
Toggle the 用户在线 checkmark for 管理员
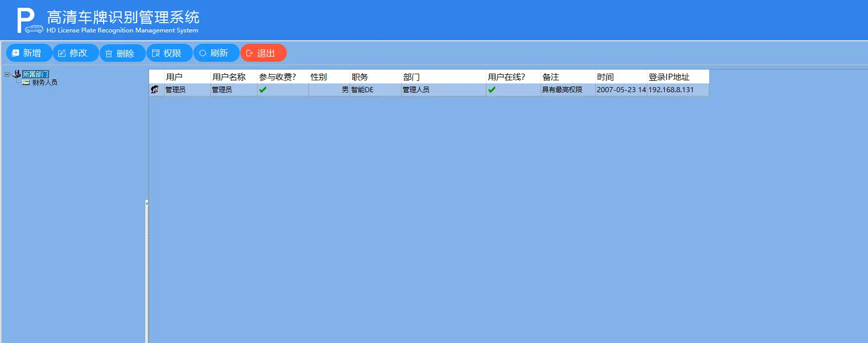click(x=492, y=90)
